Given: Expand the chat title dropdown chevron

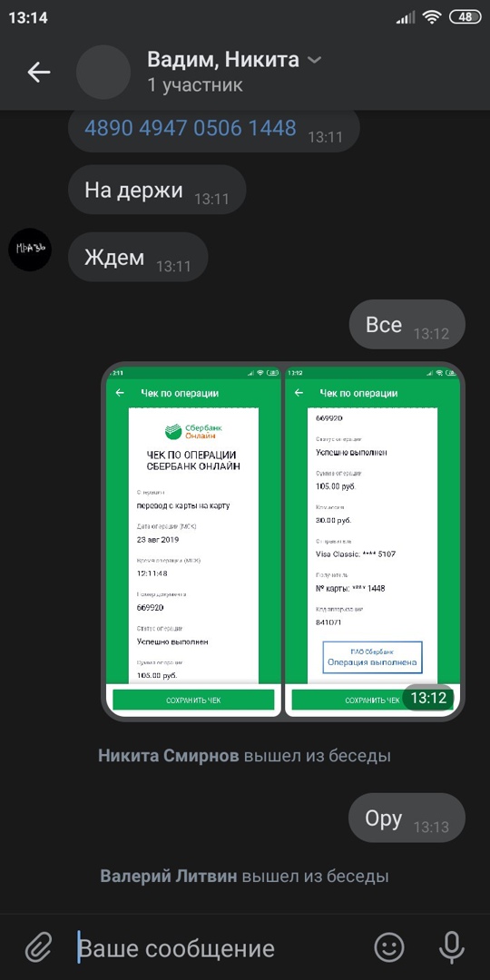Looking at the screenshot, I should tap(314, 60).
